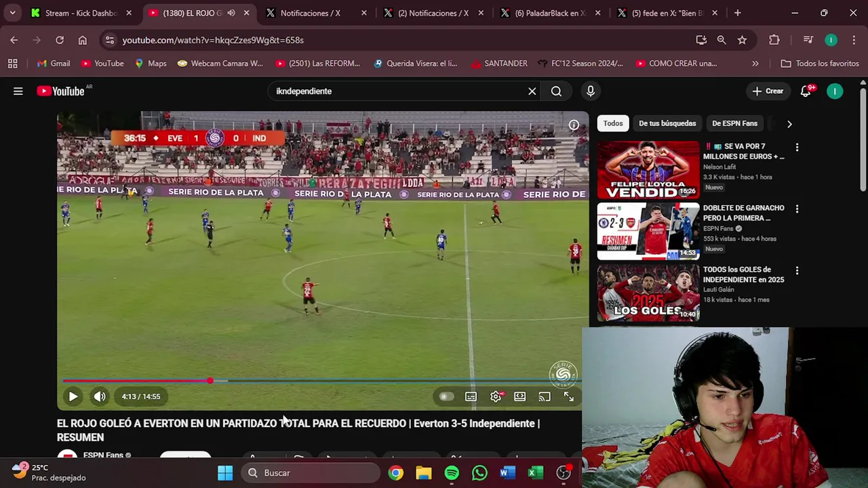Open the Windows Start menu

pyautogui.click(x=225, y=473)
